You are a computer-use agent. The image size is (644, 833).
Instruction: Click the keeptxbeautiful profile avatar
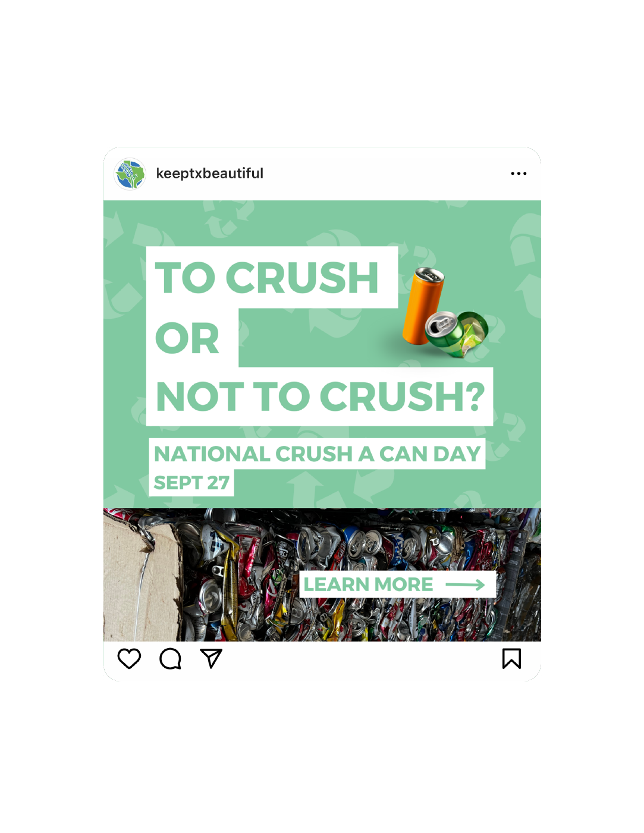coord(130,174)
